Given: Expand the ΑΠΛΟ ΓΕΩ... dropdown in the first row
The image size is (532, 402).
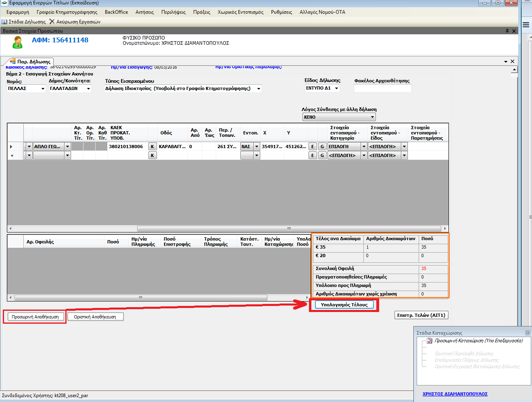Looking at the screenshot, I should pos(67,147).
